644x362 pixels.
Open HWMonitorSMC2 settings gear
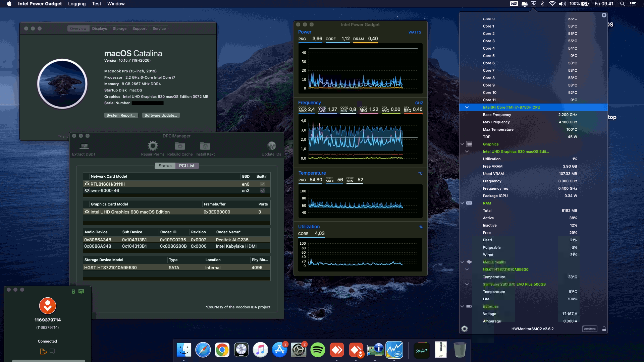465,329
